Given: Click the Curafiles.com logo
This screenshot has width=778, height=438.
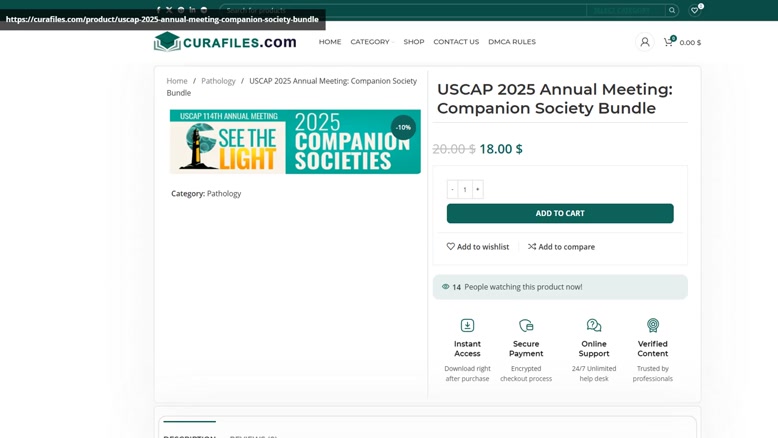Looking at the screenshot, I should click(225, 42).
